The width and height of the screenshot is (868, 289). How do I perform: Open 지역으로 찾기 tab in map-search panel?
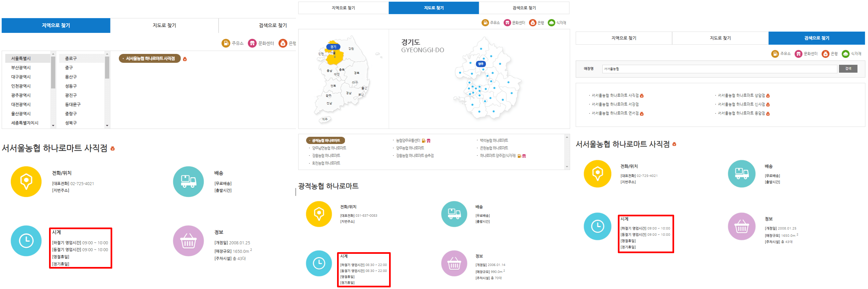point(343,8)
